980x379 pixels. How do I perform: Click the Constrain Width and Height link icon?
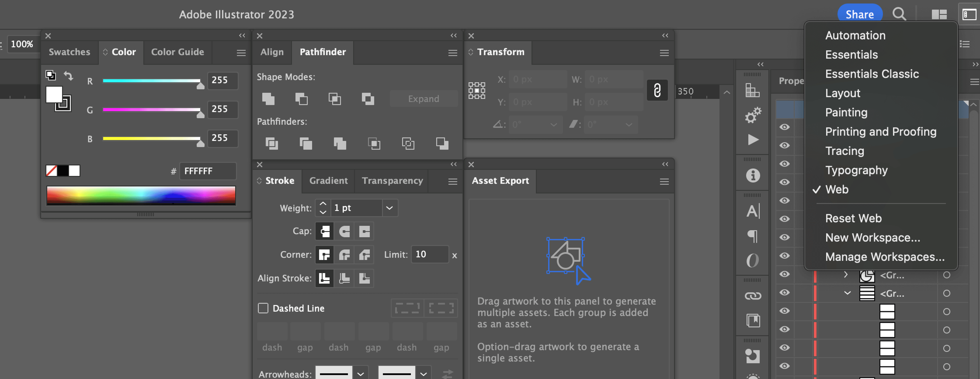tap(657, 91)
